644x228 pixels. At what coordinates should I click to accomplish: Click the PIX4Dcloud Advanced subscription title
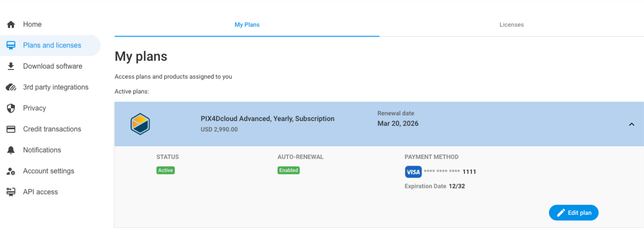click(x=267, y=119)
